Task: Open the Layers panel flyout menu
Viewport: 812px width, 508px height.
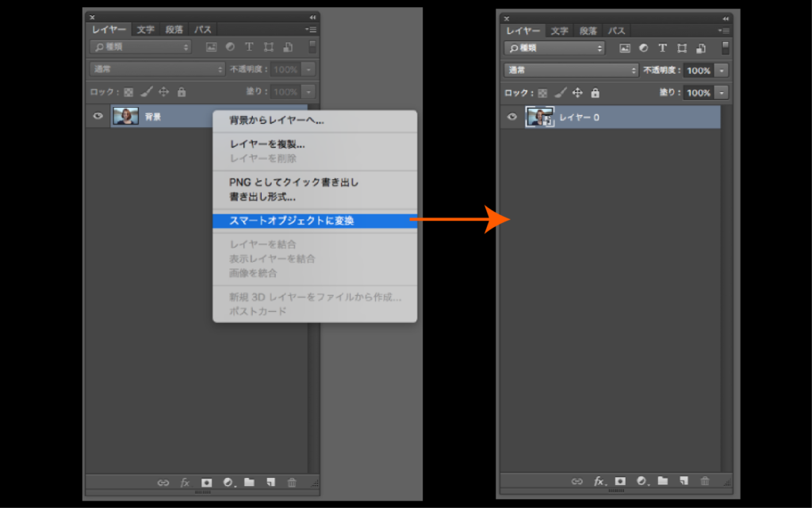Action: [x=312, y=29]
